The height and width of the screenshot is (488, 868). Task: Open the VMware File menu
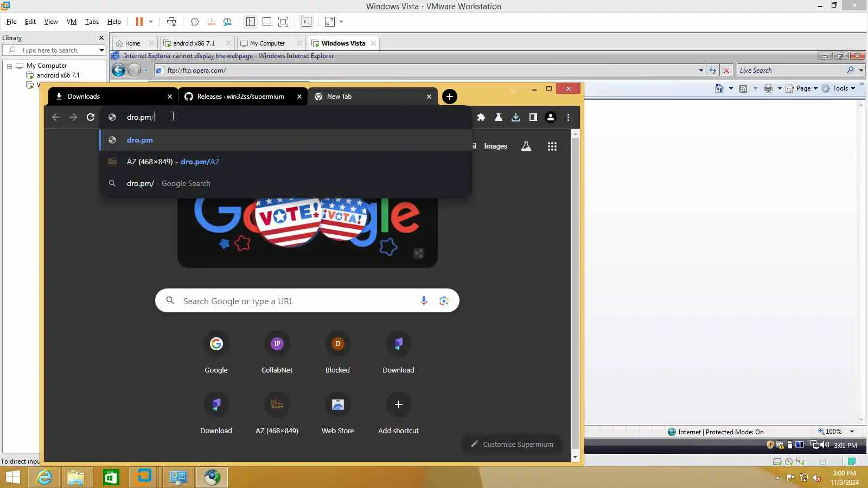11,22
